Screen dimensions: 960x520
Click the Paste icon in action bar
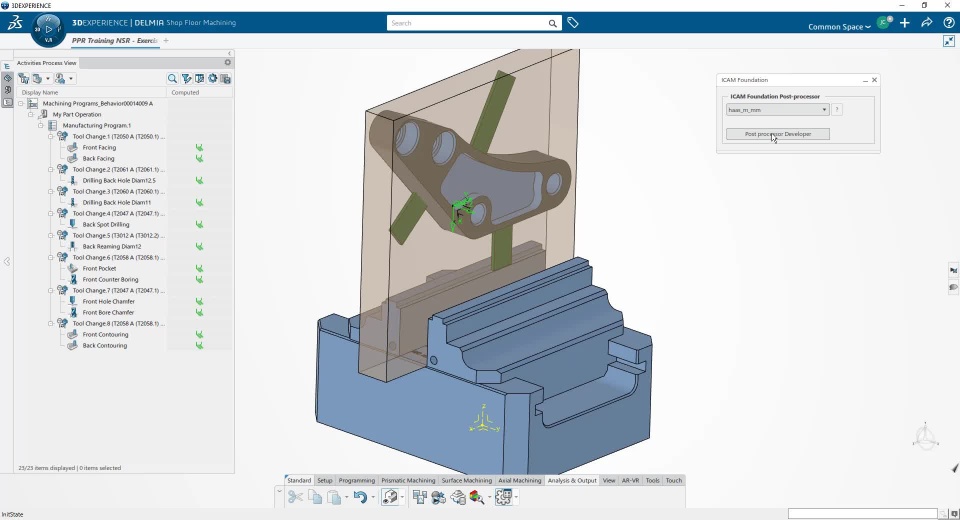[x=334, y=497]
